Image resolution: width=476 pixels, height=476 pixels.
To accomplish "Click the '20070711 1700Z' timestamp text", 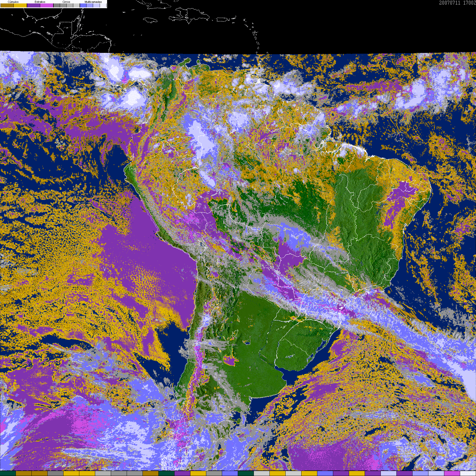I will point(457,3).
